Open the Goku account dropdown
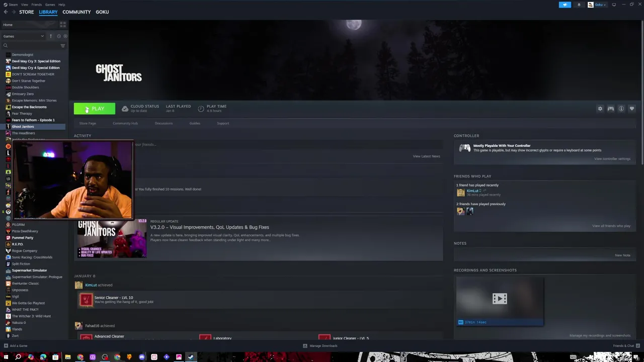 tap(597, 5)
